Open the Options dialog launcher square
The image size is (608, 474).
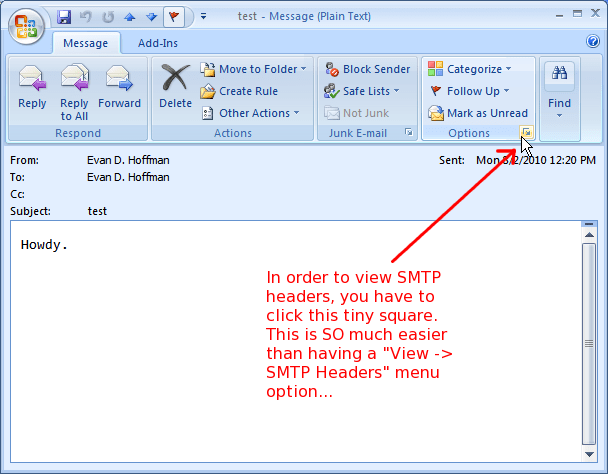pos(527,133)
